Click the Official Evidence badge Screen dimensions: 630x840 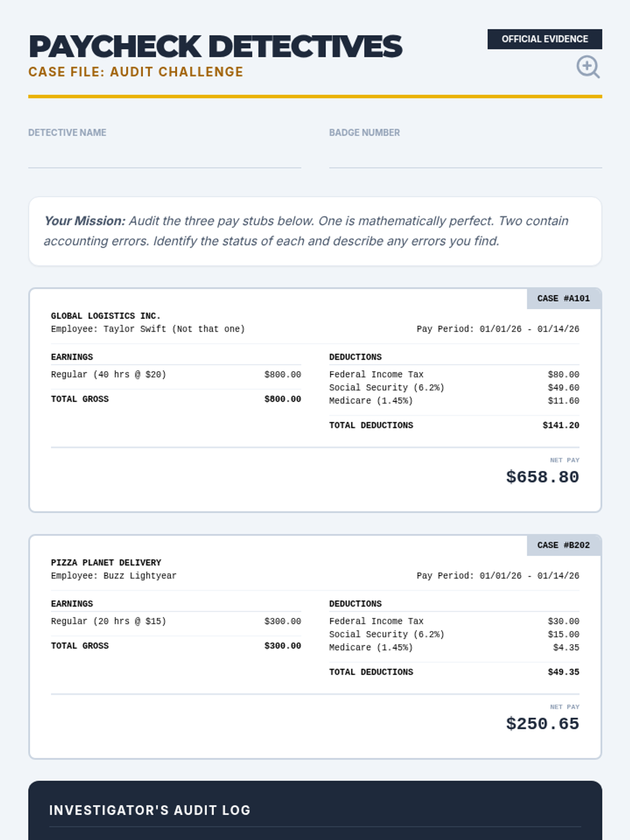544,39
